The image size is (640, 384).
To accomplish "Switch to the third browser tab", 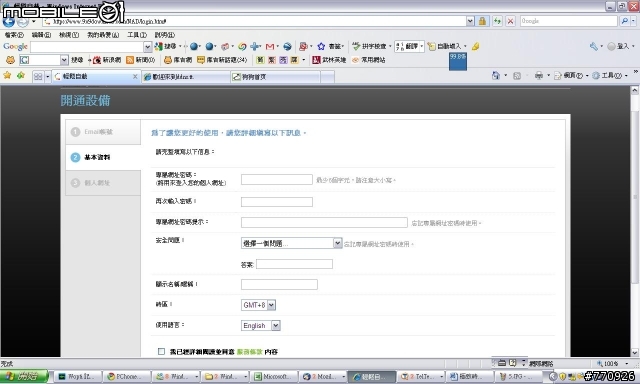I will [275, 77].
